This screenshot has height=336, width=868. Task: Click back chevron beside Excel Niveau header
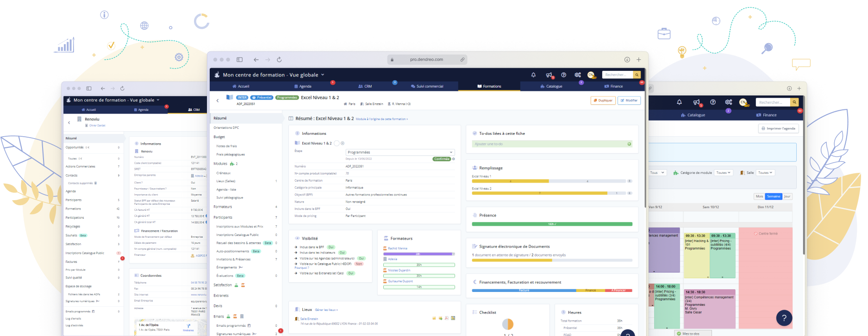pos(218,100)
